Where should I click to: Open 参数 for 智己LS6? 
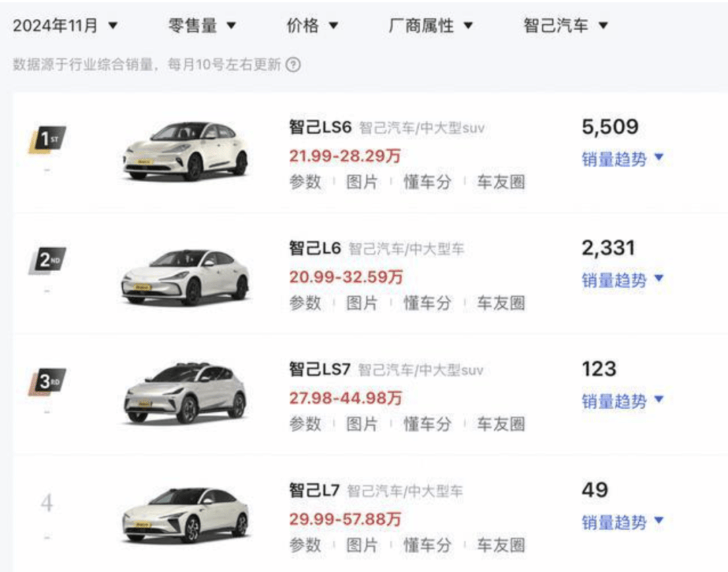305,181
